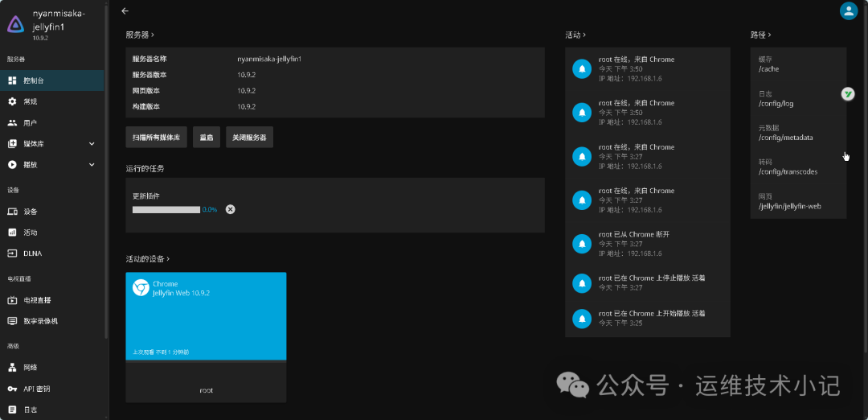
Task: Click the TV icon for 电视直播
Action: click(x=12, y=300)
